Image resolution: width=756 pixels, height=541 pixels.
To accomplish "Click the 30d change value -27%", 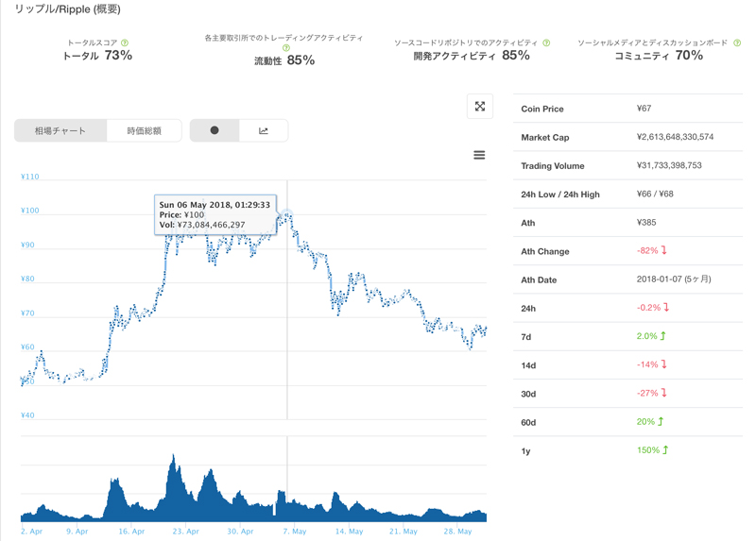I will 651,393.
